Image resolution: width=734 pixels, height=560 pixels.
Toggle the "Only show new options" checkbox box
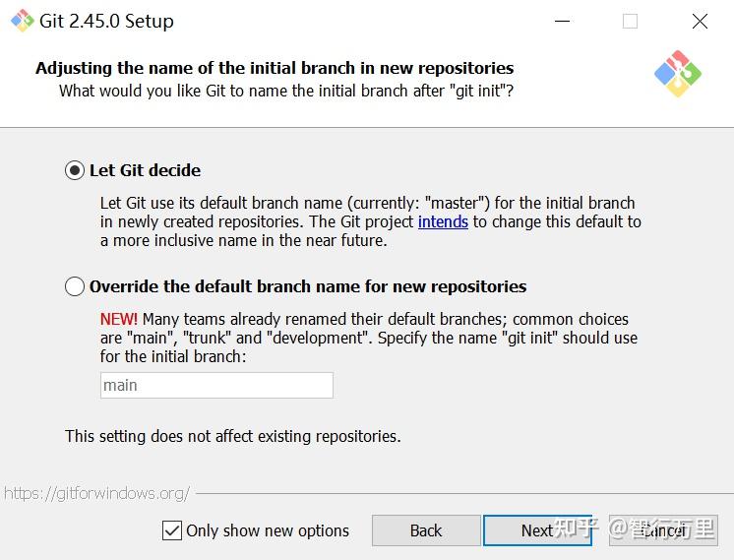click(172, 530)
